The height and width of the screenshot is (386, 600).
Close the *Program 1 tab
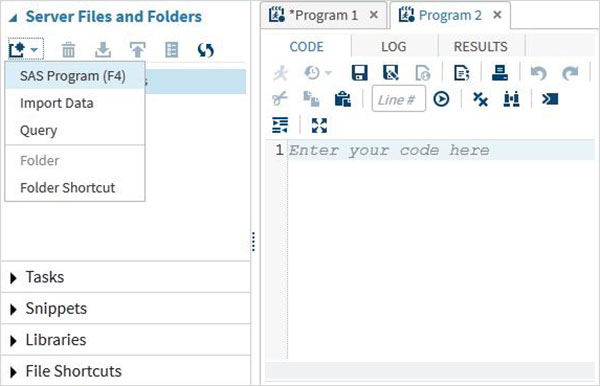(374, 15)
